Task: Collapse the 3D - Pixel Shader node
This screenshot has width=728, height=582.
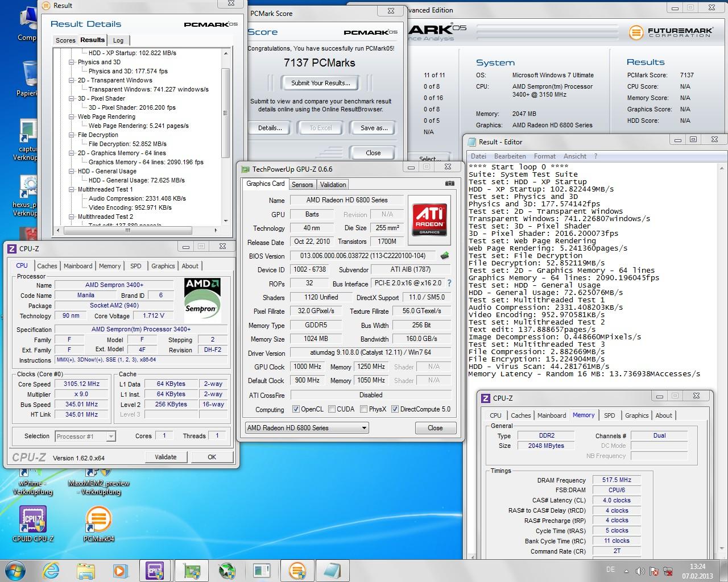Action: 72,98
